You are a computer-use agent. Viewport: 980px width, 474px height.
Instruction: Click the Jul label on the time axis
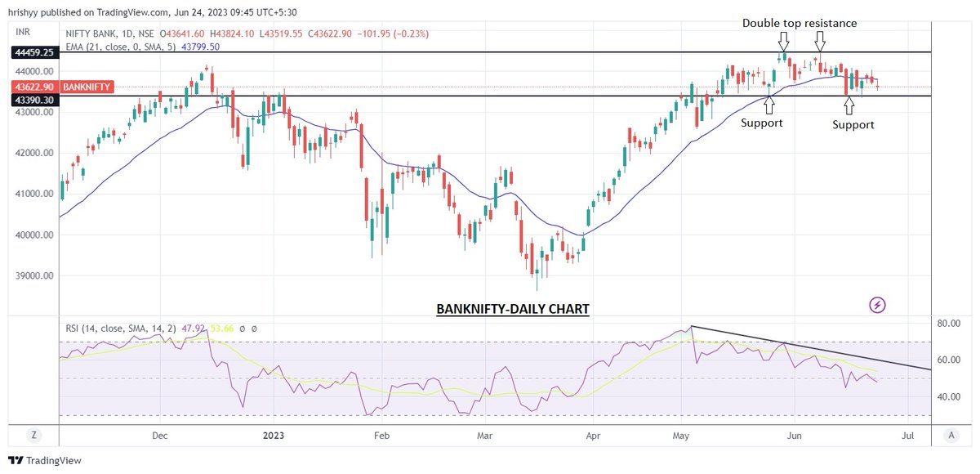click(x=907, y=436)
